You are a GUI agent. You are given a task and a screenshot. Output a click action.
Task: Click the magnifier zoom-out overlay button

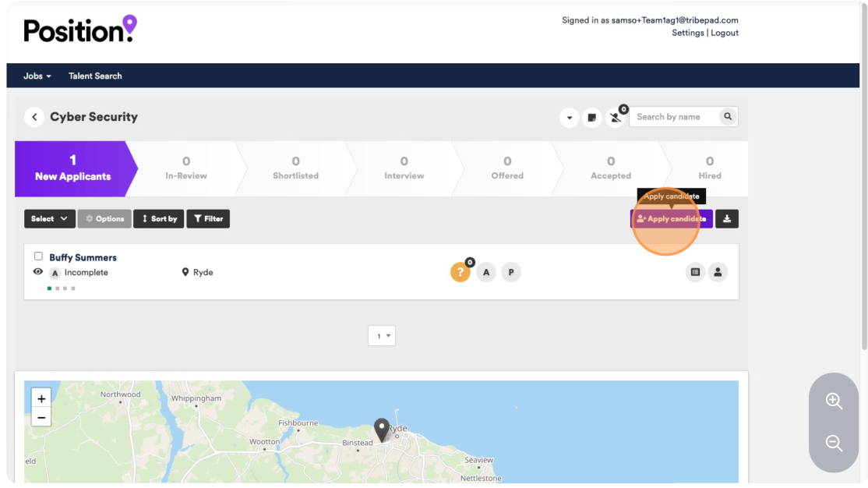coord(834,443)
